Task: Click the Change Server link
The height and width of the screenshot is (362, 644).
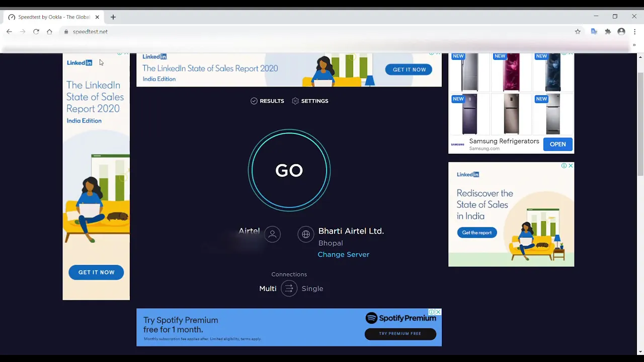Action: pos(344,254)
